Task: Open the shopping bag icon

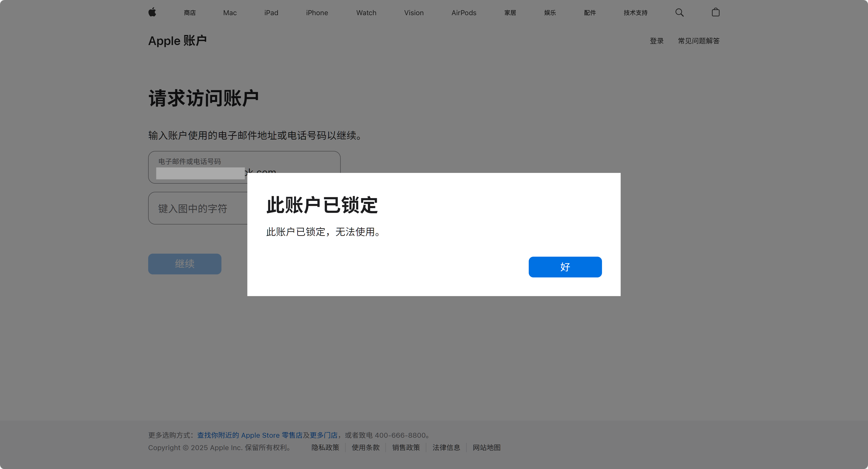Action: tap(715, 12)
